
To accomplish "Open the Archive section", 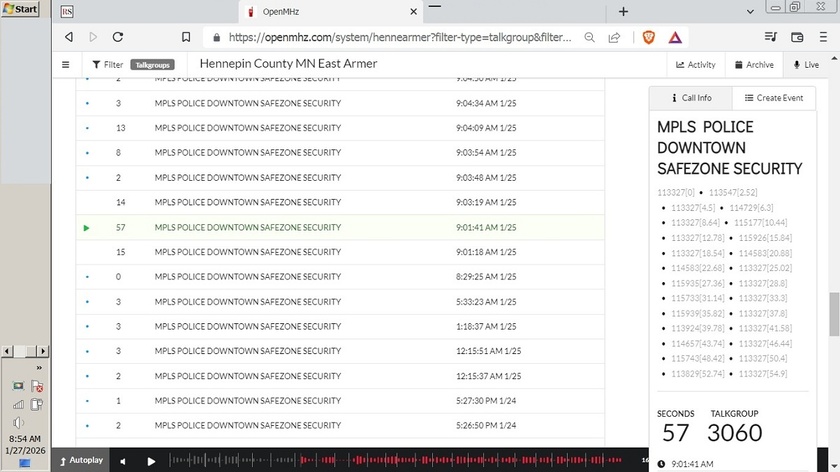I will 753,64.
